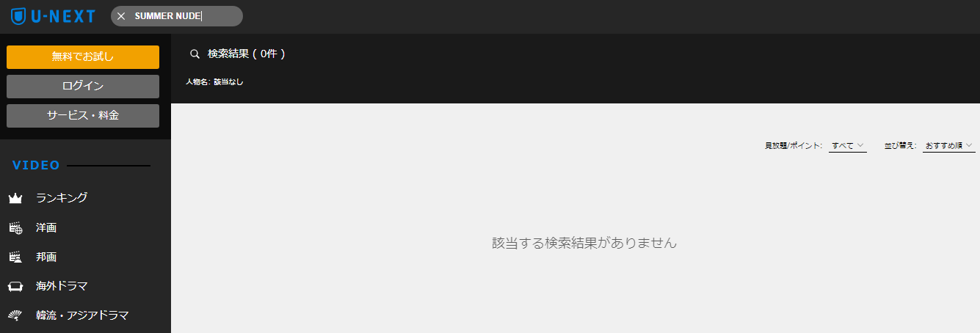The image size is (980, 333).
Task: Open サービス・料金 page
Action: click(x=83, y=116)
